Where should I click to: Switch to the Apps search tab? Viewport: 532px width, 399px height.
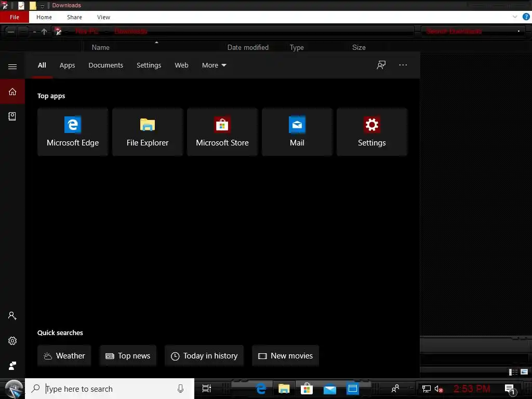[67, 65]
